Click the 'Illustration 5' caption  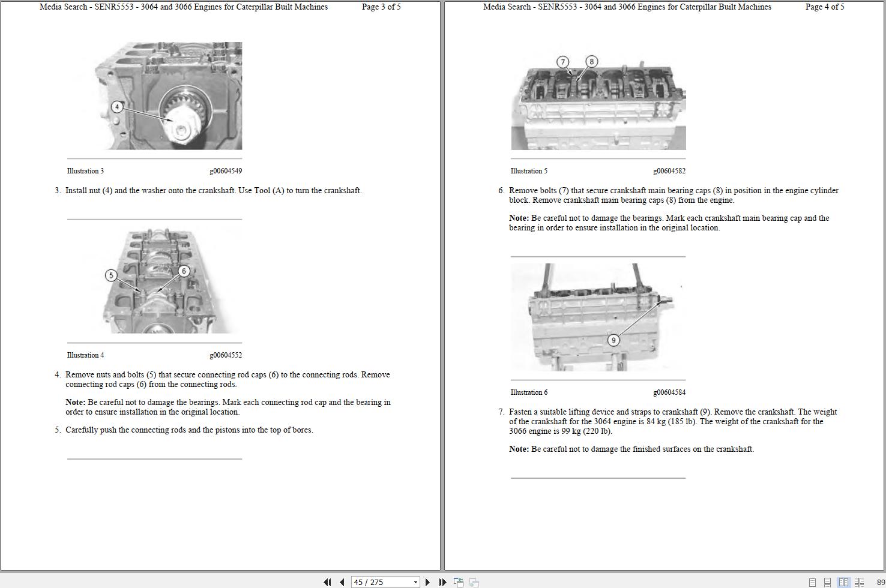(529, 171)
